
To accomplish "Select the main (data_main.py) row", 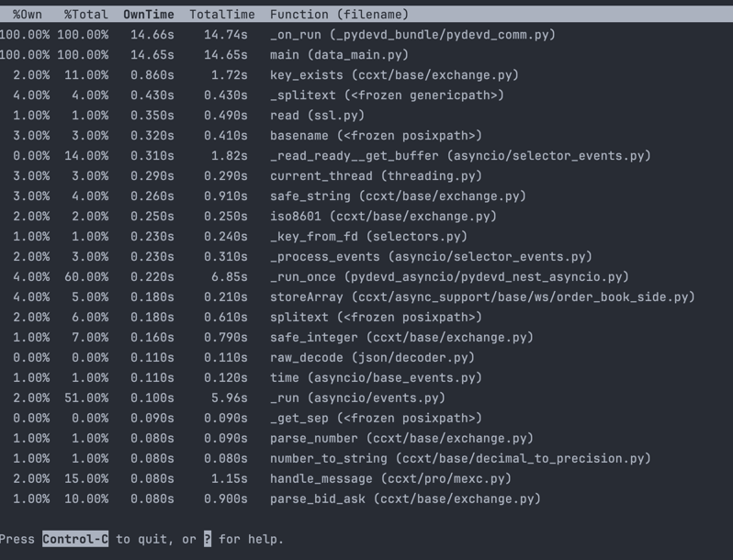I will tap(366, 55).
